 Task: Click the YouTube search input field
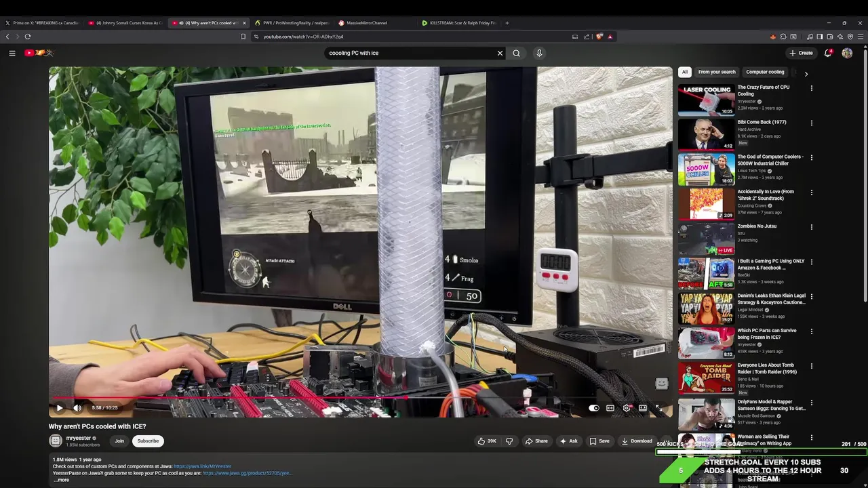[410, 53]
